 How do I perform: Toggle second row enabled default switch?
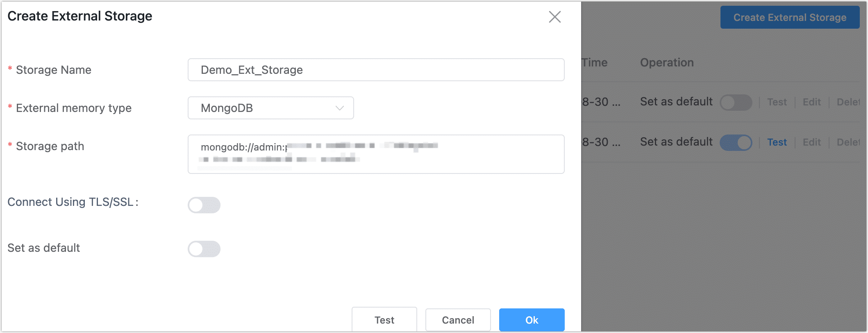(x=736, y=142)
